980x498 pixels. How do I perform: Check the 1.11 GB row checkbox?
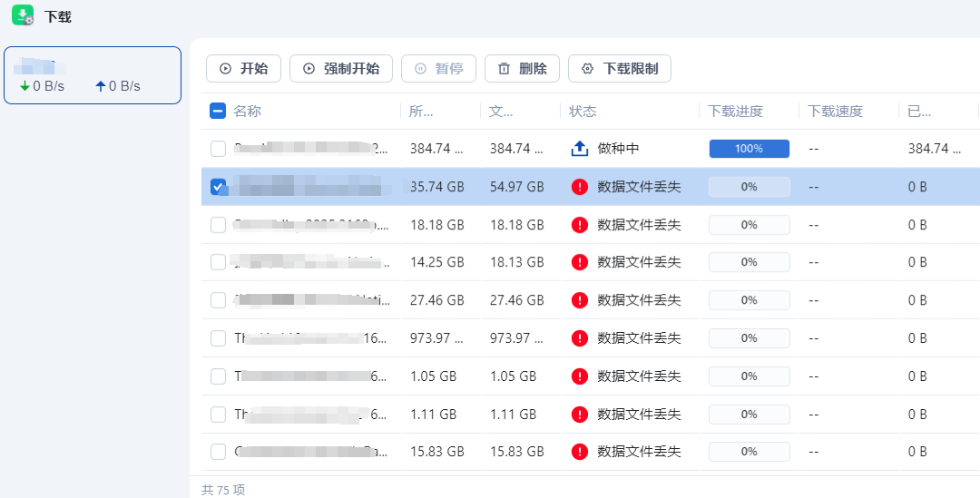(218, 415)
